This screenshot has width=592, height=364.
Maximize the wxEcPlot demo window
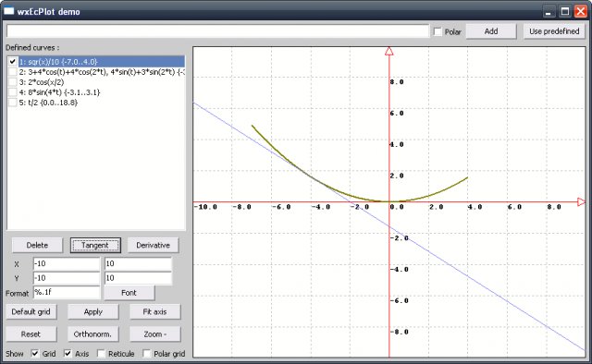click(x=565, y=11)
